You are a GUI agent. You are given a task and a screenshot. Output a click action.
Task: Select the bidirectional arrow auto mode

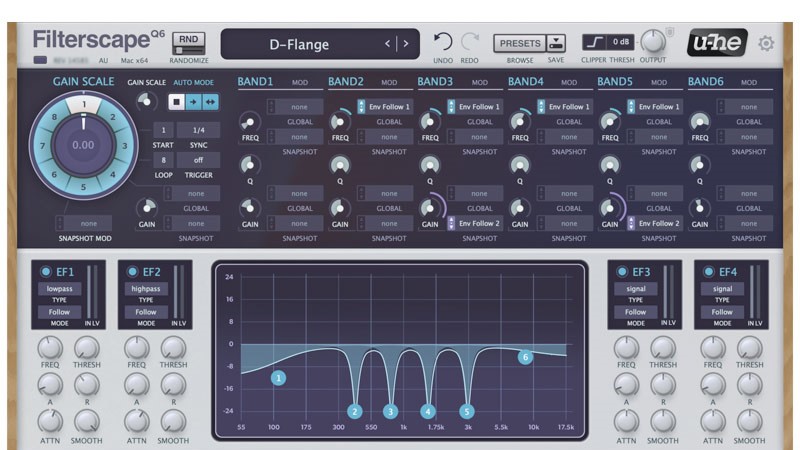[x=211, y=101]
